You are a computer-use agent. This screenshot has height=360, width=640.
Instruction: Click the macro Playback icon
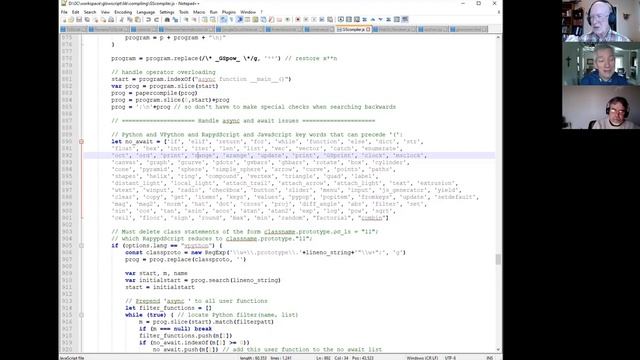(x=314, y=20)
